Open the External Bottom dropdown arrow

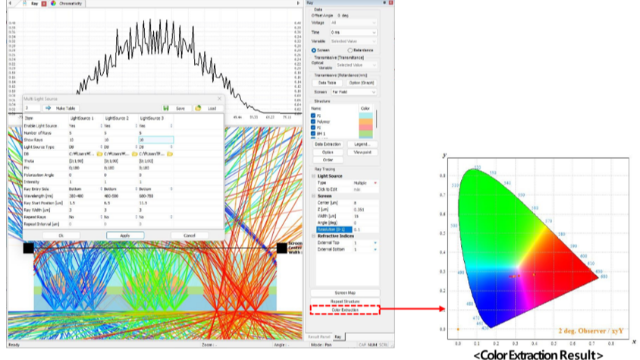point(375,249)
